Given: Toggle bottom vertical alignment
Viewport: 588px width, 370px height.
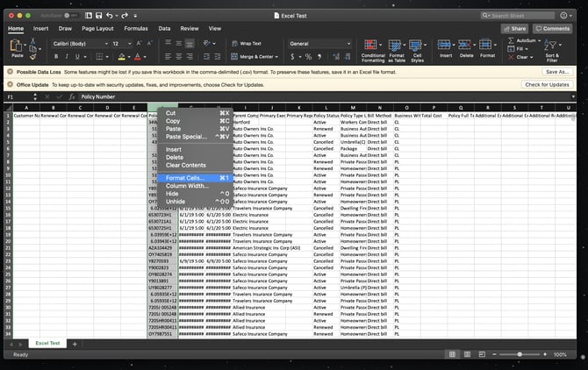Looking at the screenshot, I should [x=190, y=43].
